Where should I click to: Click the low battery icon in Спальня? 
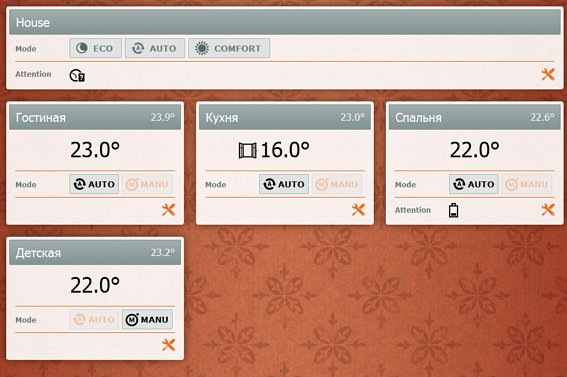pyautogui.click(x=453, y=210)
